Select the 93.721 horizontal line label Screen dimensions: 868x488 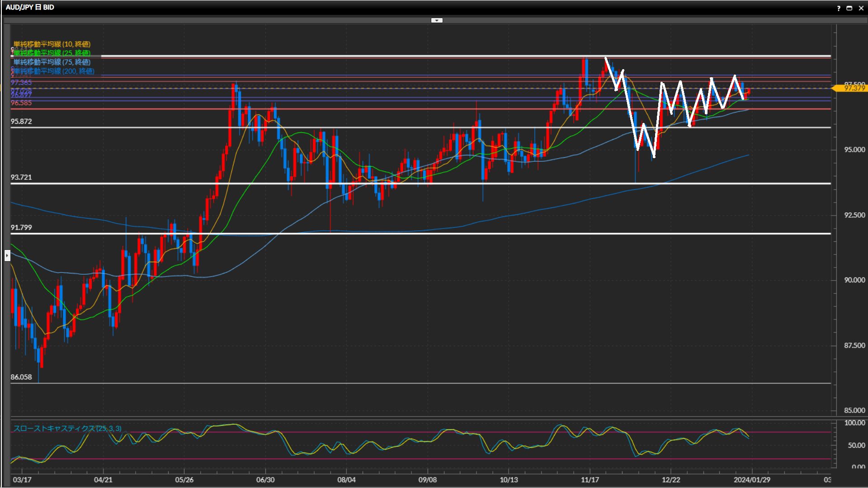[x=21, y=177]
